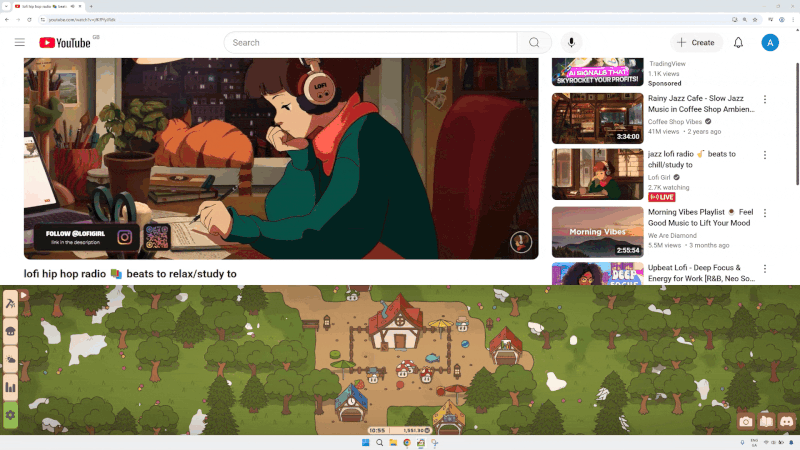Take a game screenshot with camera icon

pos(745,421)
